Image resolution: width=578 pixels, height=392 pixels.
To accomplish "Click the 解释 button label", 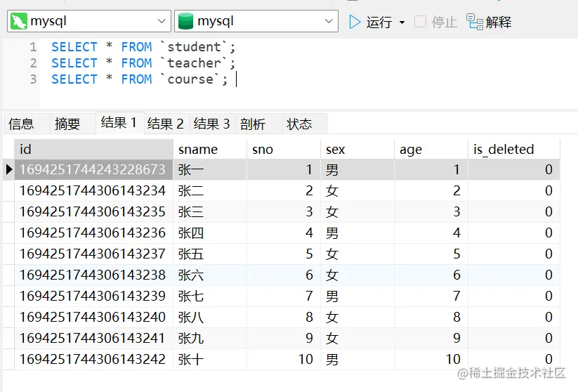I will [499, 22].
